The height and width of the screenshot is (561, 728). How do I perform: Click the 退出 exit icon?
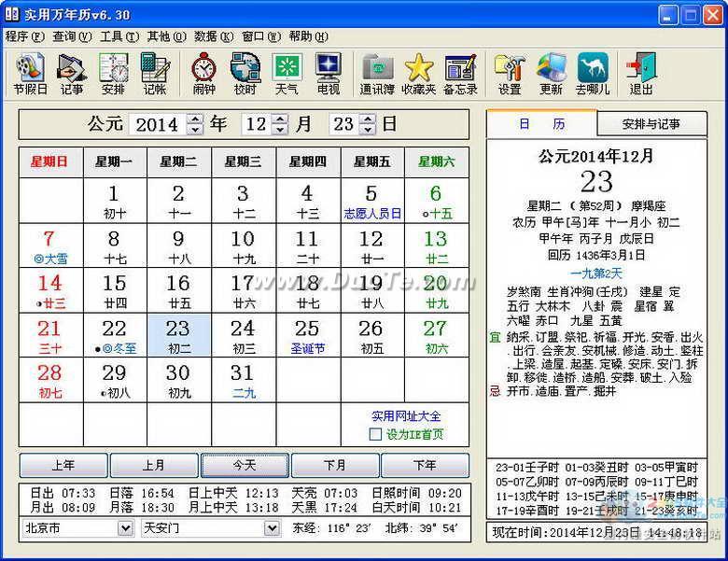click(641, 74)
